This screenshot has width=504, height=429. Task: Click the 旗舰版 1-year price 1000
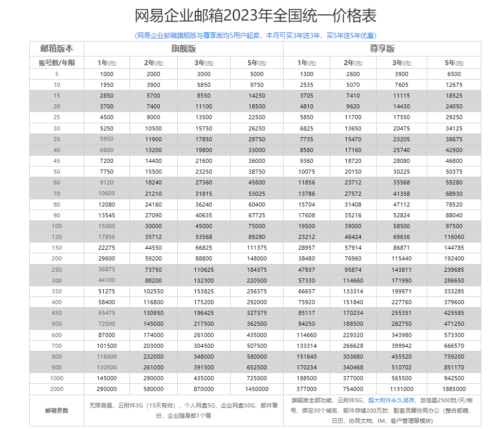107,74
